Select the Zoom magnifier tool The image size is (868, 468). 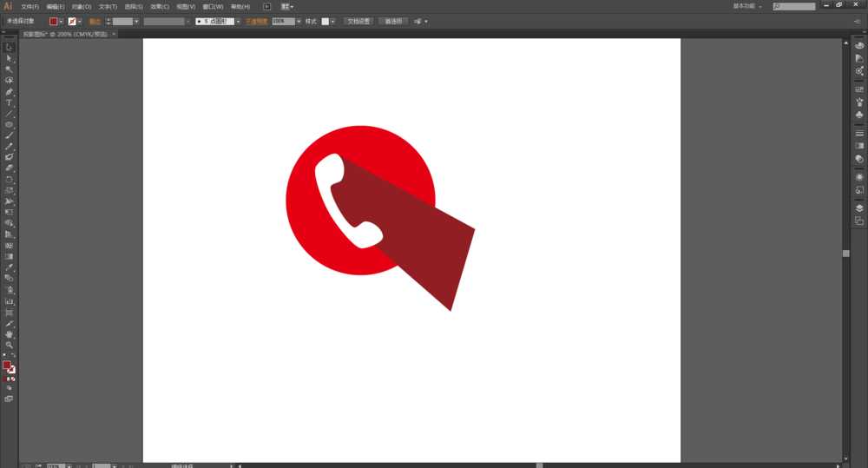click(10, 345)
